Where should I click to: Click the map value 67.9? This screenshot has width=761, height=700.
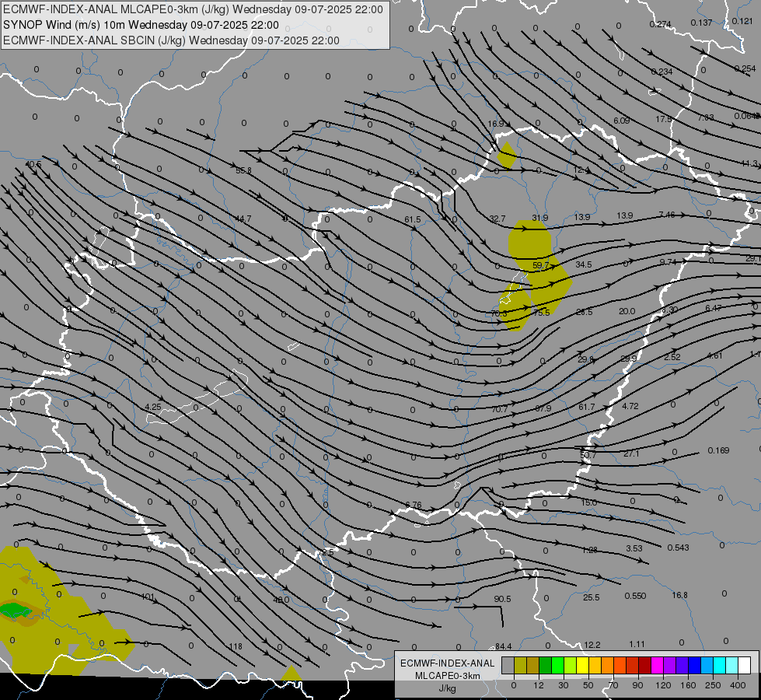coord(543,408)
